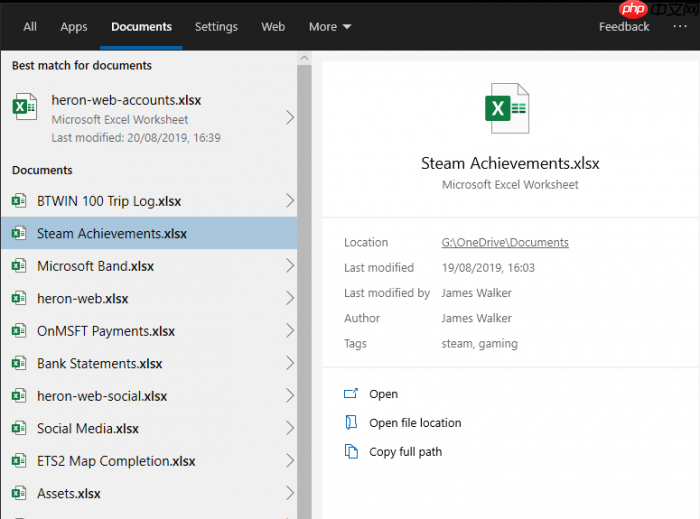This screenshot has width=700, height=519.
Task: Select Steam Achievements.xlsx in results list
Action: 149,233
